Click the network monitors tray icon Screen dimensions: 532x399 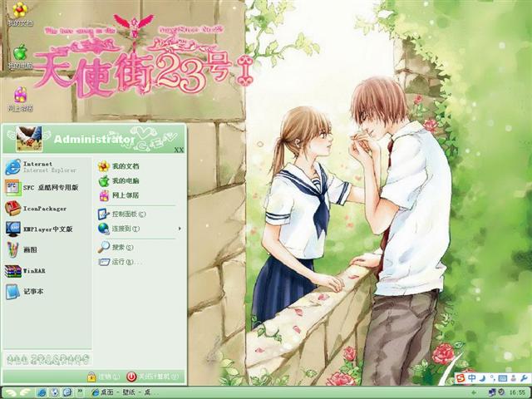click(492, 392)
